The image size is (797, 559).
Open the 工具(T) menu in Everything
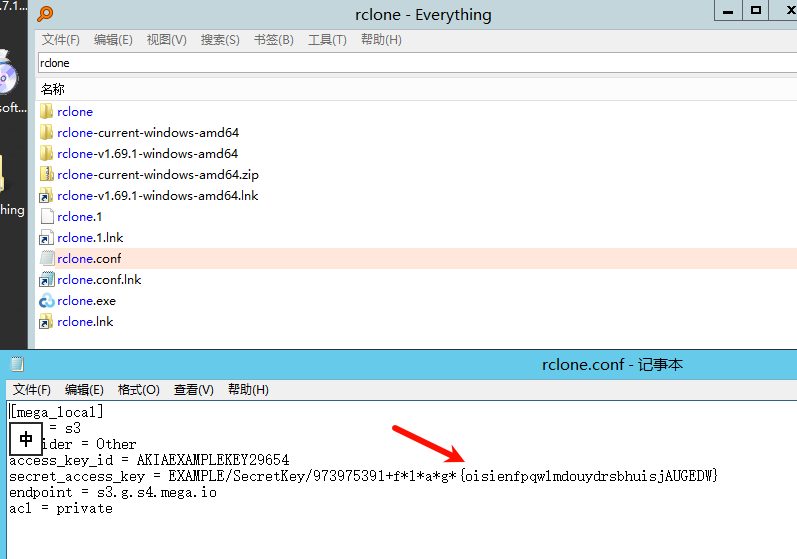[x=327, y=40]
